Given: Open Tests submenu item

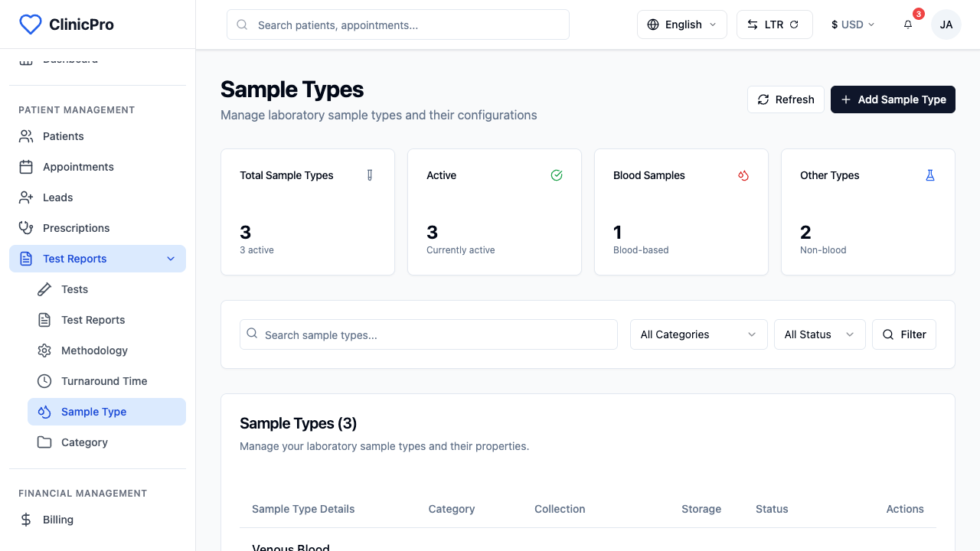Looking at the screenshot, I should click(x=106, y=289).
